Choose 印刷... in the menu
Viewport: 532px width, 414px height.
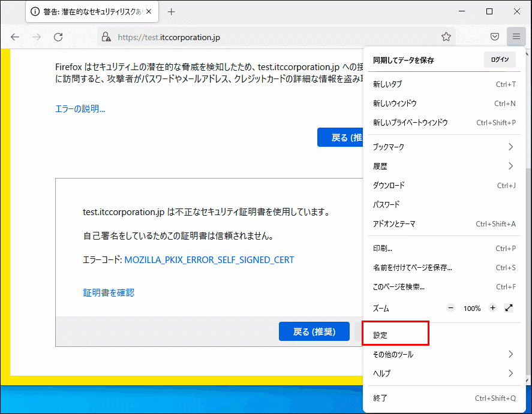tap(444, 248)
